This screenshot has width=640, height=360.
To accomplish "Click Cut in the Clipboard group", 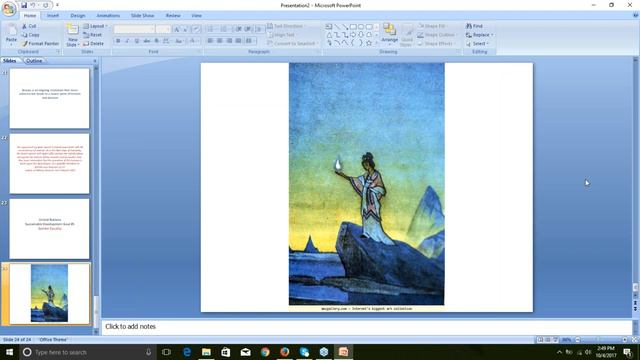I will [29, 26].
